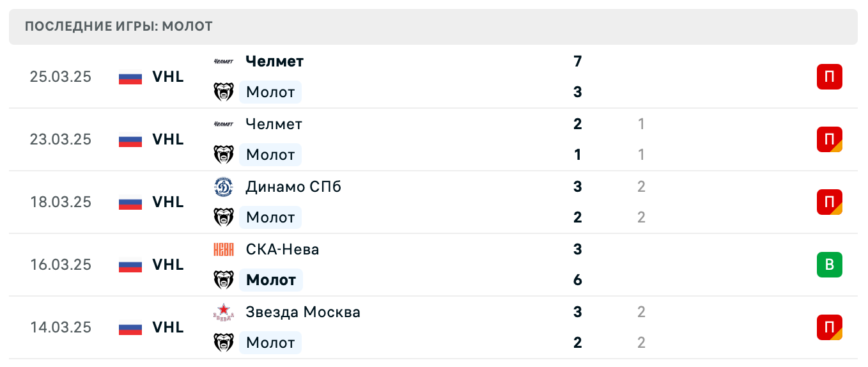Screen dimensions: 868x367
Task: Click loss badge for 18.03.25 match
Action: point(829,202)
